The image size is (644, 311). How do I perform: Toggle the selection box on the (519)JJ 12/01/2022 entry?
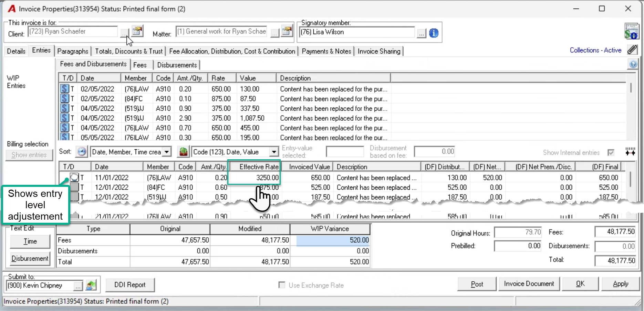pos(74,197)
